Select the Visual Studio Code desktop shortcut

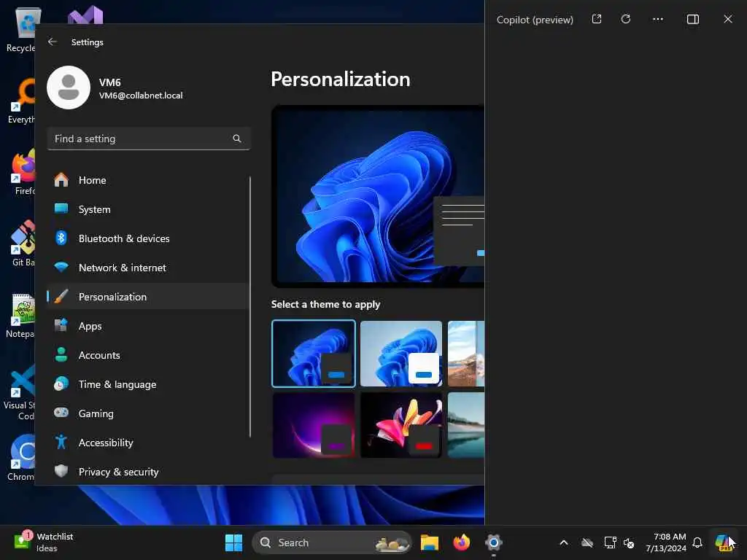pos(19,392)
